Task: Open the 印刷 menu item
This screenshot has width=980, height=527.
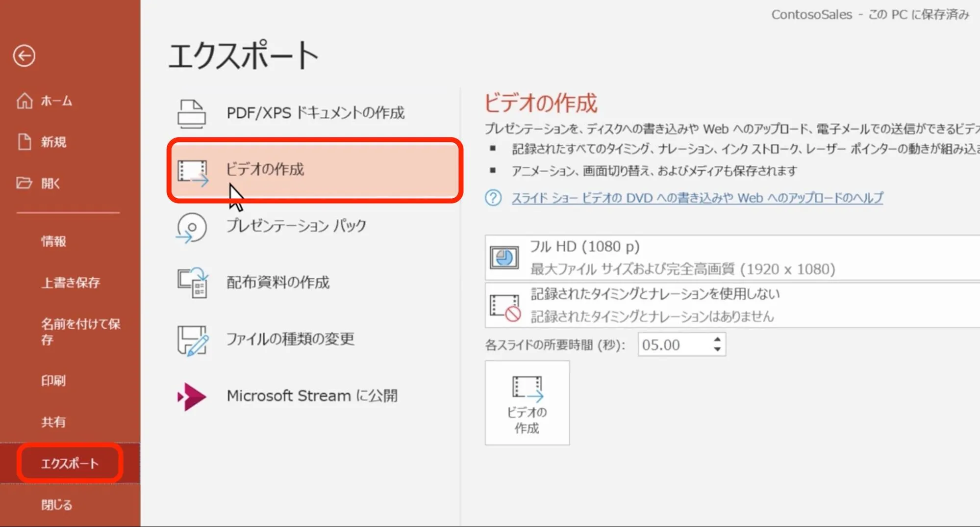Action: tap(53, 381)
